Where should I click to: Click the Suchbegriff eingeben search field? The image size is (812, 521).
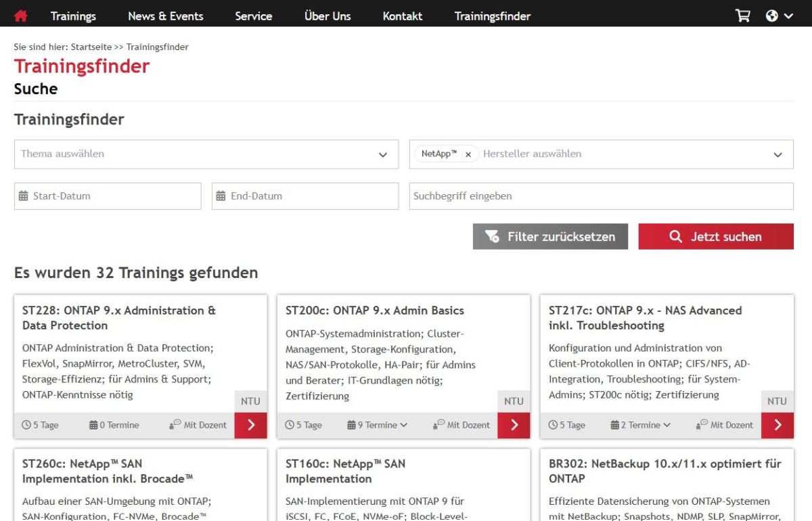[x=601, y=196]
